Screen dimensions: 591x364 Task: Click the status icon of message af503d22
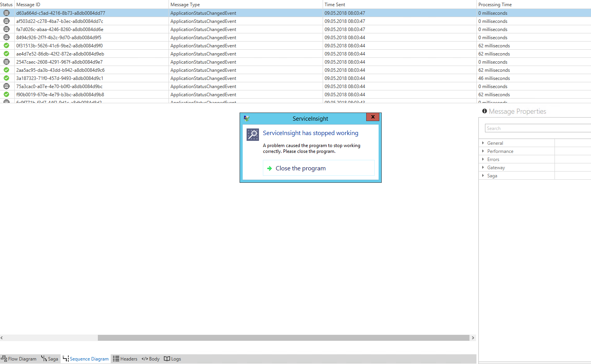(6, 21)
